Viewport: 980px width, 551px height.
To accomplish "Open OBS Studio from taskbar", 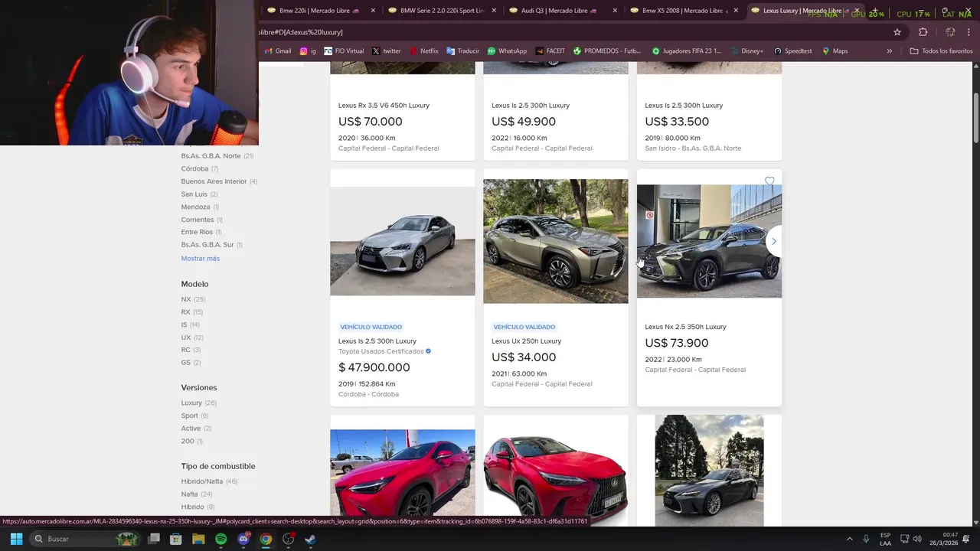I will click(288, 539).
